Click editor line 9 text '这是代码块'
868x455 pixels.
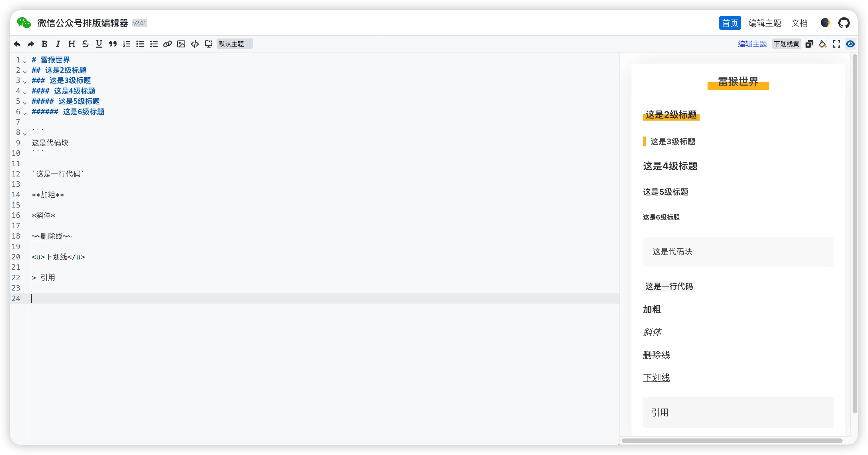[x=50, y=143]
